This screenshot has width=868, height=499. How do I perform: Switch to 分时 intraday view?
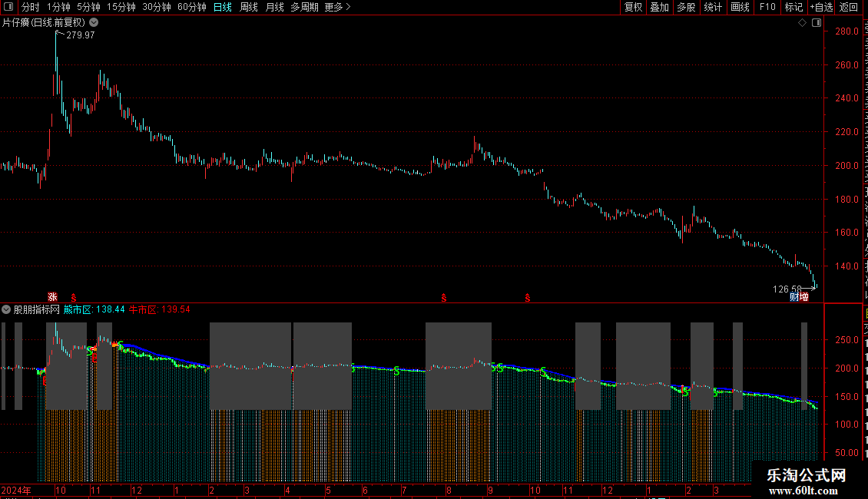point(31,7)
